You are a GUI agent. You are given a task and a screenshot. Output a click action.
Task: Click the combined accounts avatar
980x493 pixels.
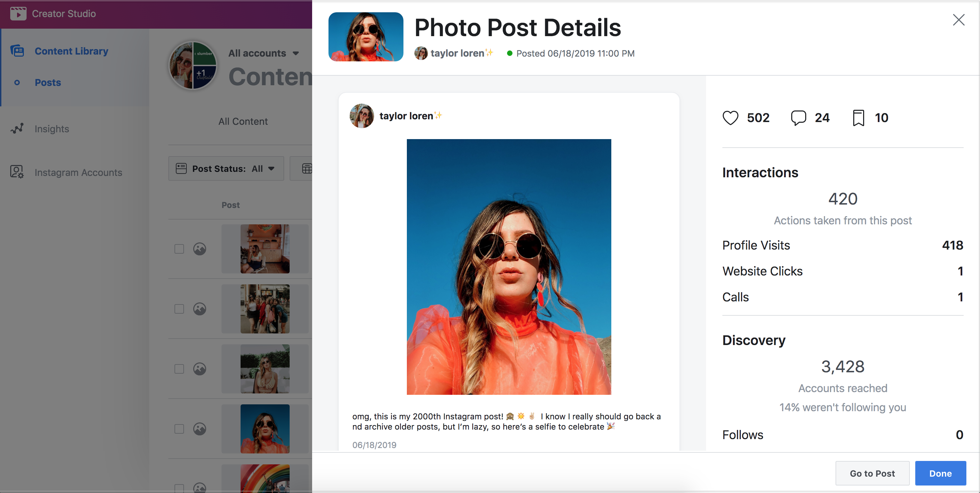(x=193, y=65)
